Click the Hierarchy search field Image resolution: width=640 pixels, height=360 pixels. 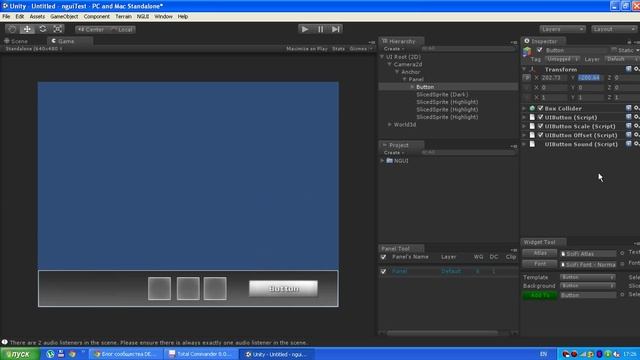[469, 49]
